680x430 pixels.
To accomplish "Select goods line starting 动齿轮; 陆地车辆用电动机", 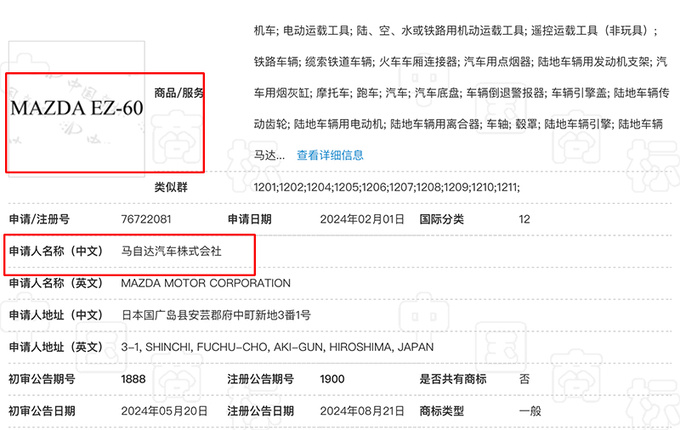I will coord(458,124).
